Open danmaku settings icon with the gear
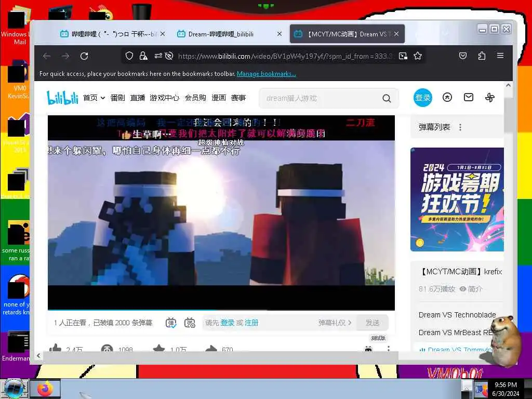This screenshot has width=532, height=399. (x=190, y=323)
